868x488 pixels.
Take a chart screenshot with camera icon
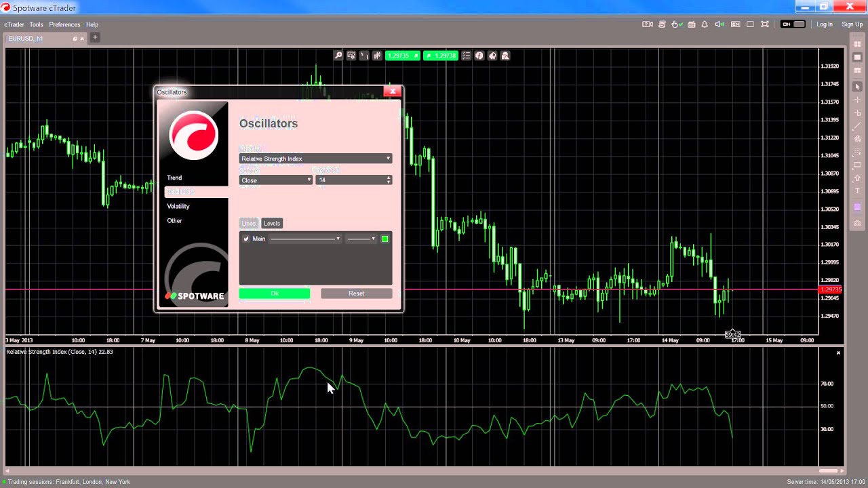click(857, 223)
